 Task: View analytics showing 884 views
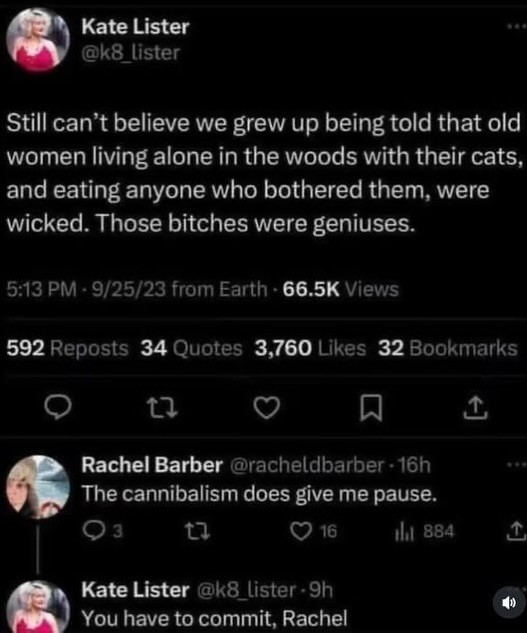point(424,531)
